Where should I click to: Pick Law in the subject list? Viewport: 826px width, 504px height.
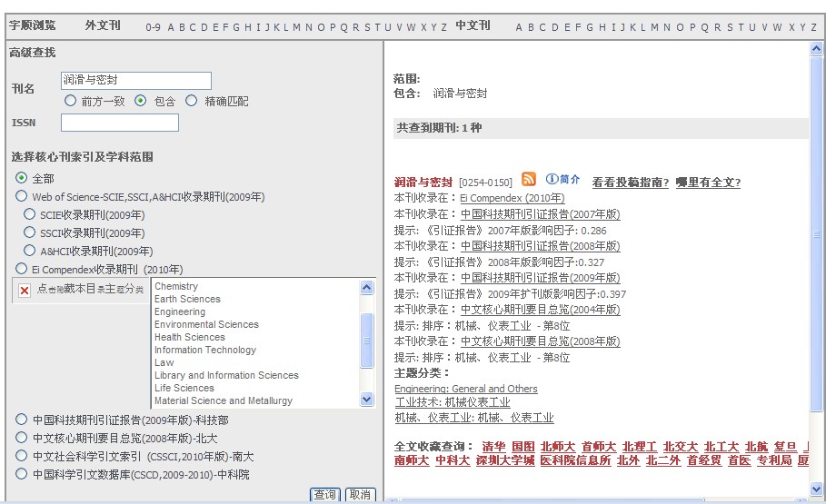pos(164,362)
